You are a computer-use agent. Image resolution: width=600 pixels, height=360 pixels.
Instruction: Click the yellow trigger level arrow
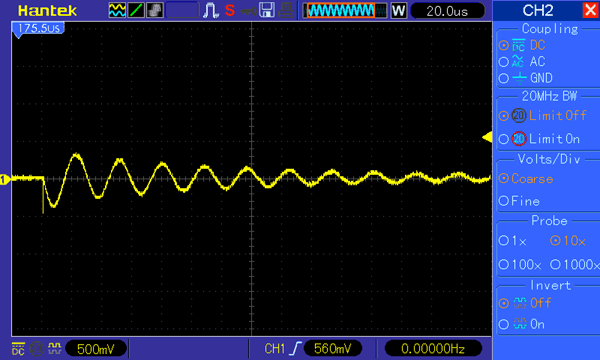pos(487,137)
